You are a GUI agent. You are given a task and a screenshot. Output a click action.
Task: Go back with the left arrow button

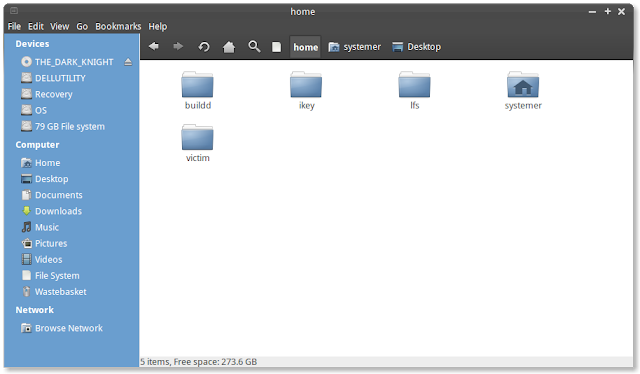click(x=154, y=47)
